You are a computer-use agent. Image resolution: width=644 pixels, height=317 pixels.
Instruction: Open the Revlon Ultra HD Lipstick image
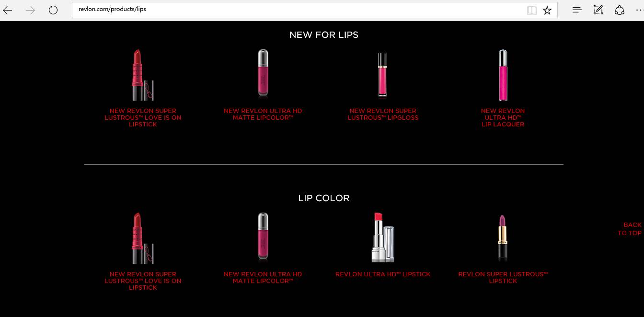pyautogui.click(x=383, y=237)
